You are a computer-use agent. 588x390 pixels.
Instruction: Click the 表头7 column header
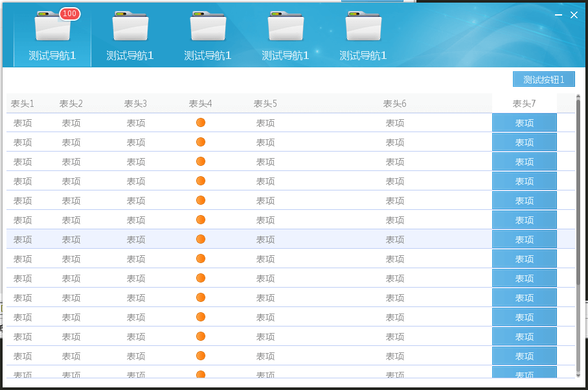tap(525, 103)
